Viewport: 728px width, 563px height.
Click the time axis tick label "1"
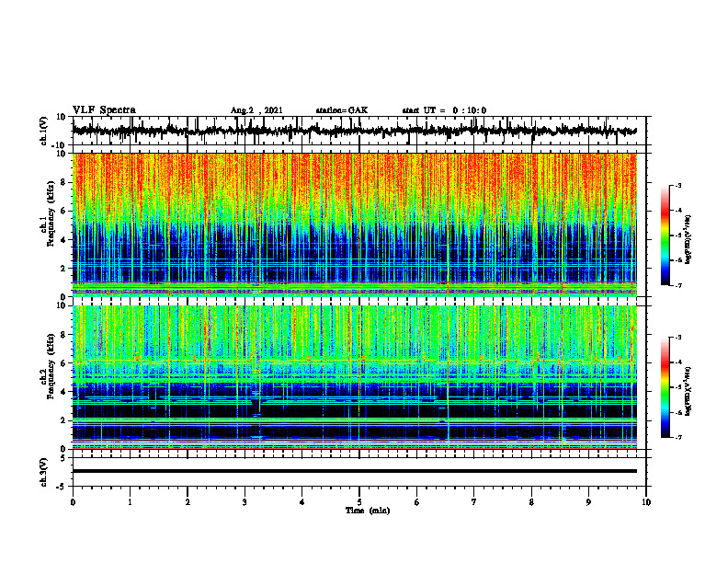pyautogui.click(x=130, y=502)
